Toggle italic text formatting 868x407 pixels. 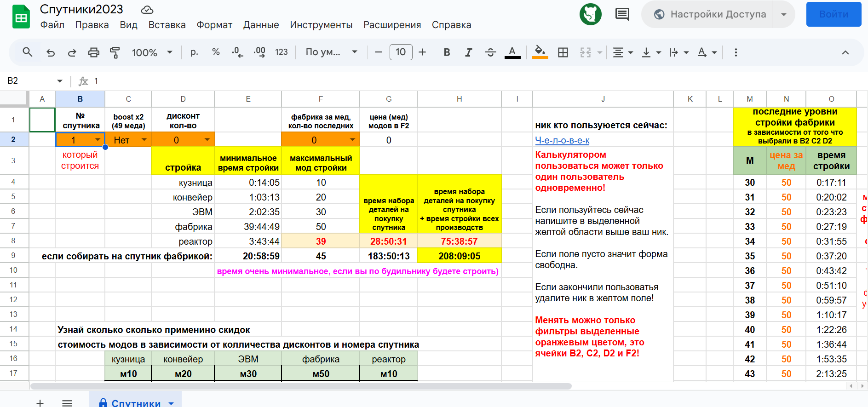pos(468,52)
